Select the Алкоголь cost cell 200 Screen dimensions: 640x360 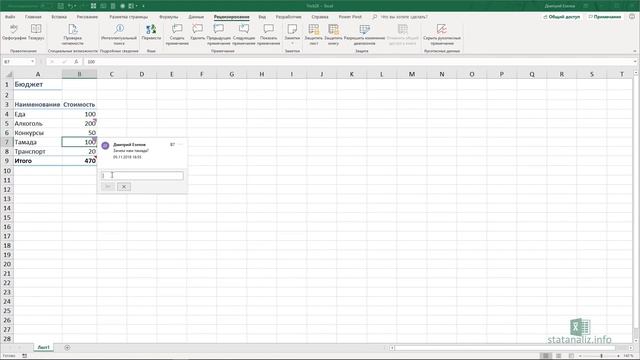pyautogui.click(x=79, y=123)
